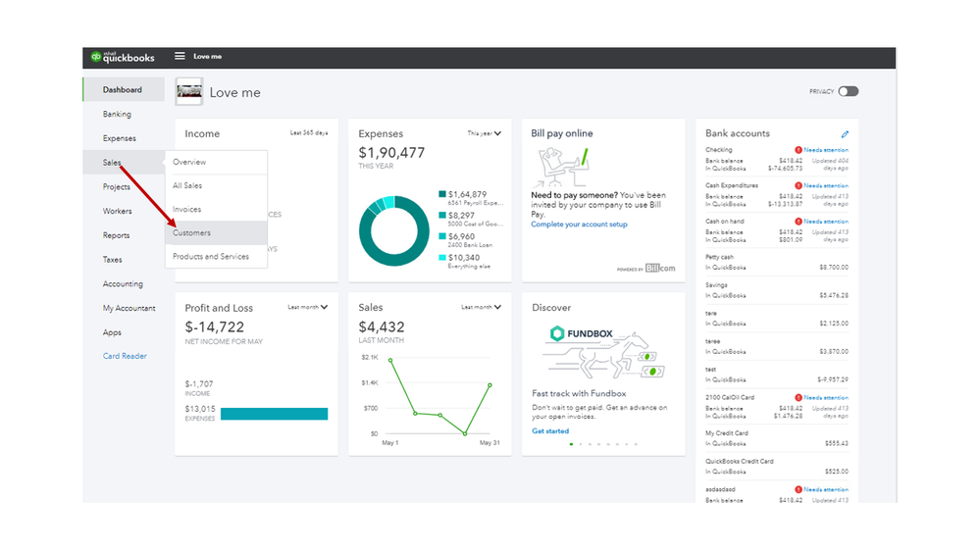Click the $1,64,879 payroll legend swatch
The image size is (980, 551).
[x=441, y=194]
